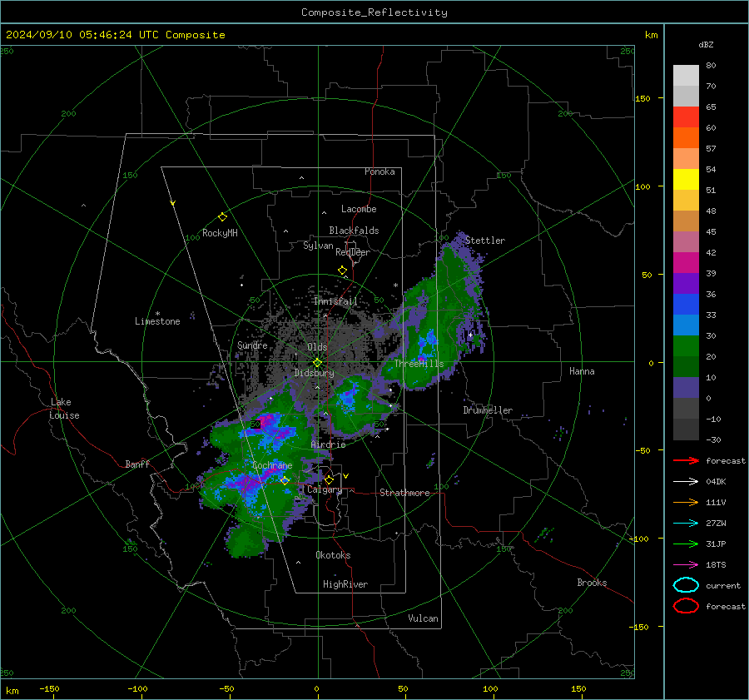Screen dimensions: 749x700
Task: Click the Vulcan city label
Action: click(x=423, y=618)
